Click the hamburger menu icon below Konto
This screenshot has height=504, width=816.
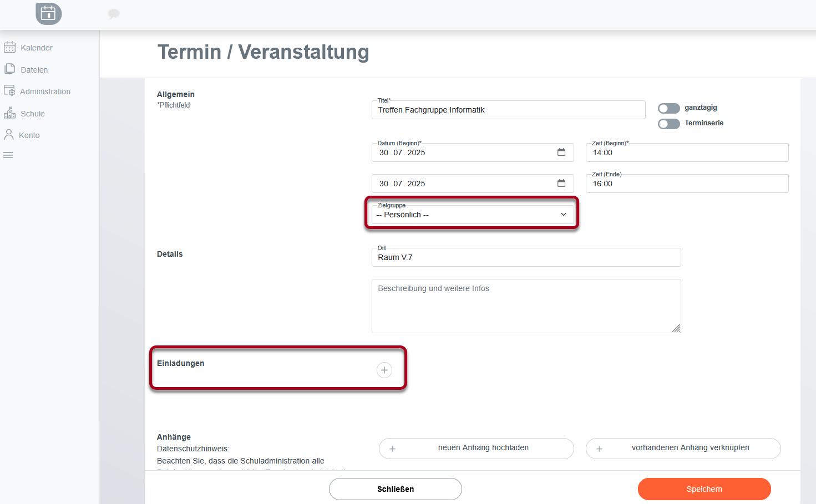coord(8,155)
